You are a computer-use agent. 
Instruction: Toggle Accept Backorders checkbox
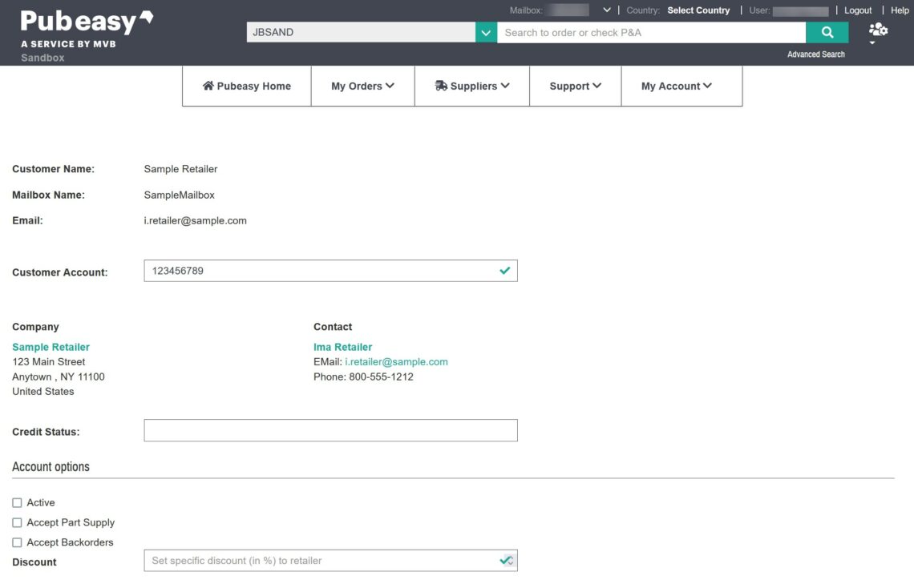(17, 542)
